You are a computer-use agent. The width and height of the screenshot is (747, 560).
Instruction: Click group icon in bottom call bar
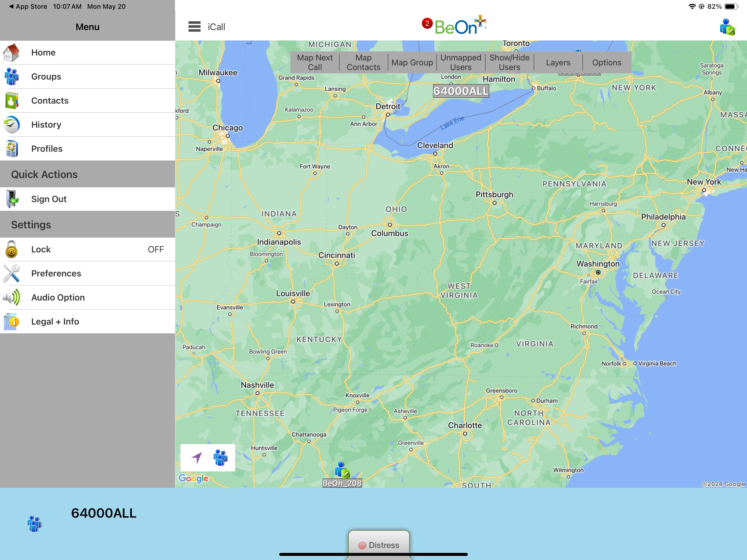(34, 524)
